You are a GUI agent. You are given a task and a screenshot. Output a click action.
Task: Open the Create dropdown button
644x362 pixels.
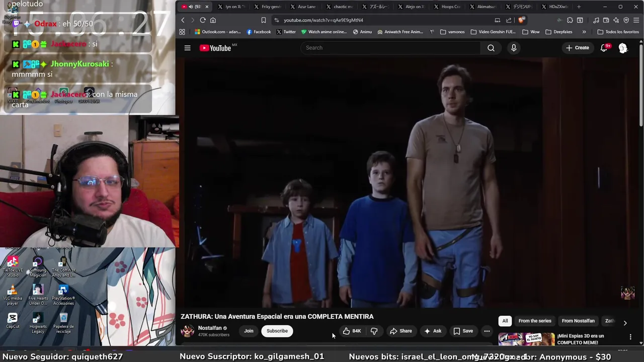tap(577, 48)
